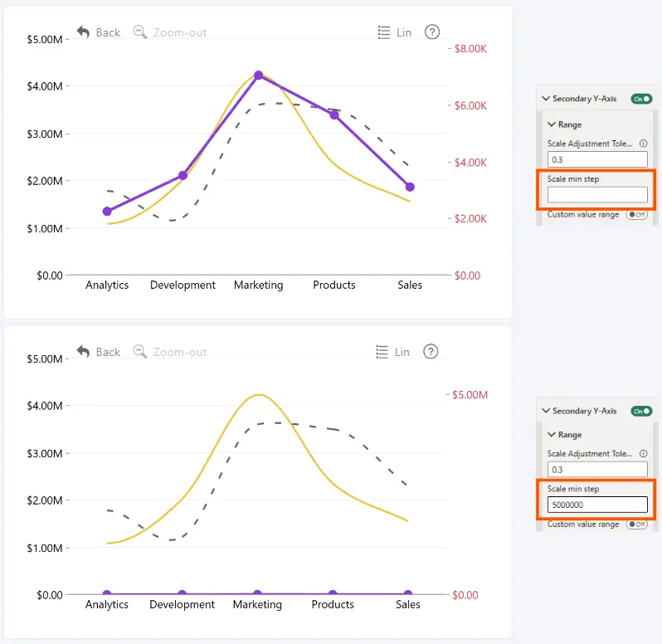Click the Back arrow icon in the bottom chart

tap(83, 351)
